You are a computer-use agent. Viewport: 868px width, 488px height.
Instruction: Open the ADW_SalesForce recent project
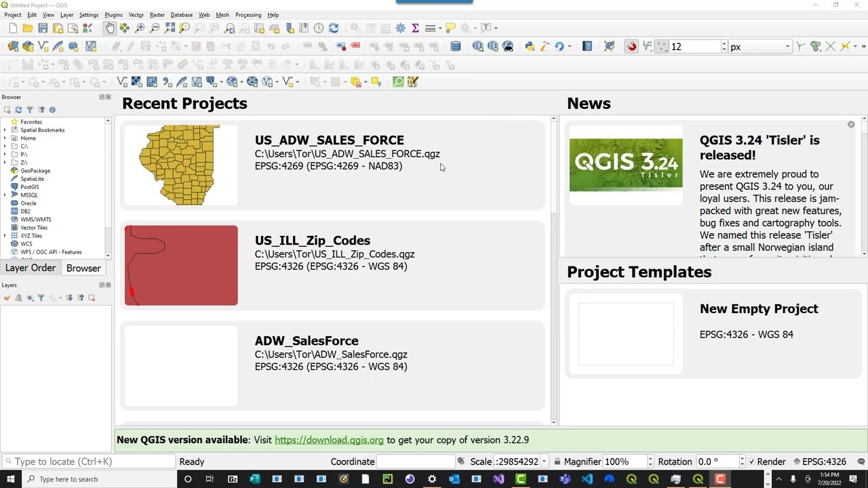[332, 366]
